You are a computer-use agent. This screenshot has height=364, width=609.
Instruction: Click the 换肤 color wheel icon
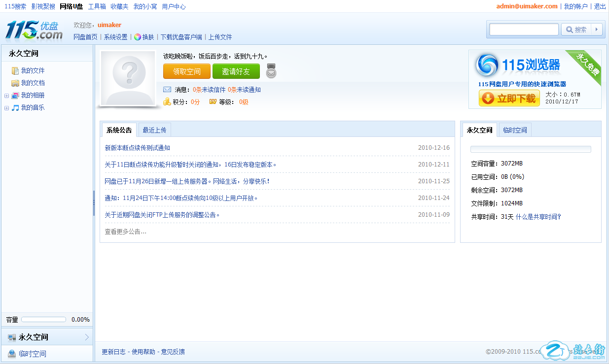pos(137,37)
